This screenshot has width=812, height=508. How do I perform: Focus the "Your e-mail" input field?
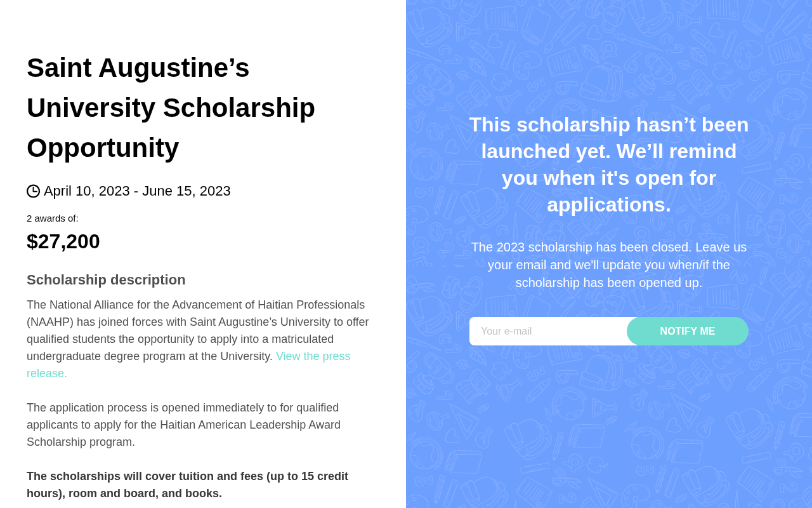click(x=549, y=331)
